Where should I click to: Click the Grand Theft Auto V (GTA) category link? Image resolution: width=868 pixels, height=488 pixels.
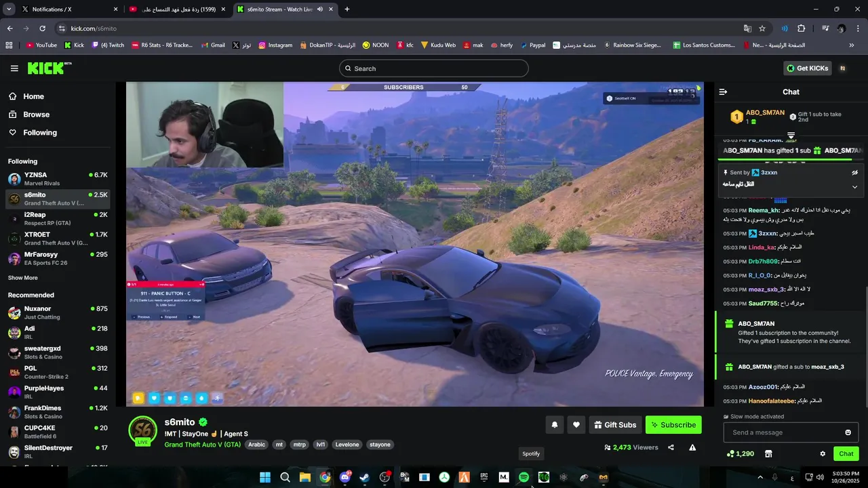point(202,445)
